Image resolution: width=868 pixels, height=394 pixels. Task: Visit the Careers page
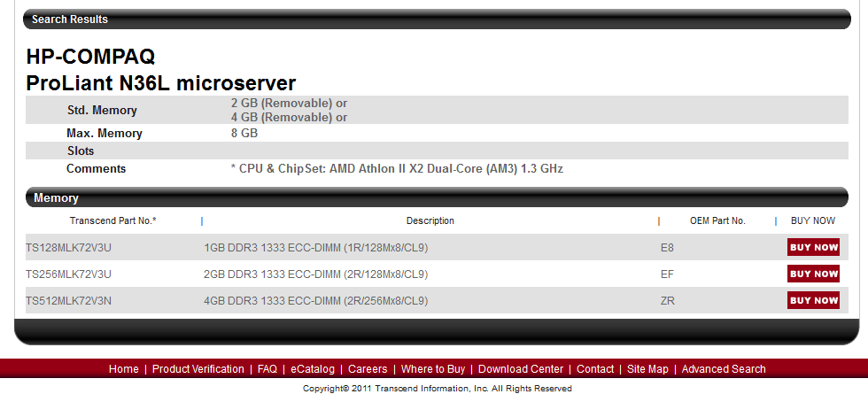[x=368, y=369]
